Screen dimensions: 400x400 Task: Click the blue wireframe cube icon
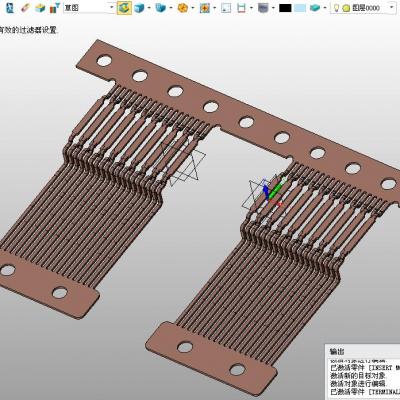point(161,7)
